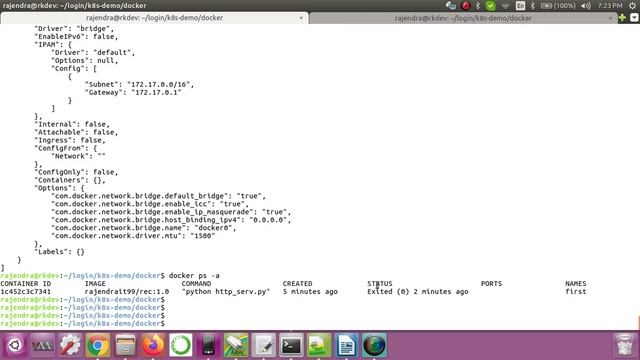The image size is (640, 360).
Task: Switch to the second terminal tab
Action: 463,18
